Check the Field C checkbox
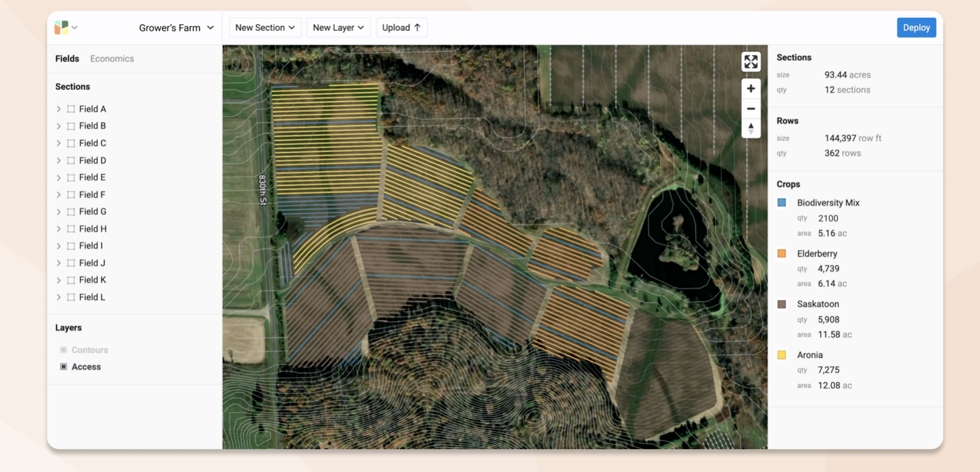Image resolution: width=980 pixels, height=472 pixels. pyautogui.click(x=71, y=144)
